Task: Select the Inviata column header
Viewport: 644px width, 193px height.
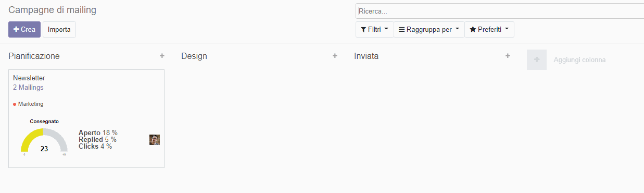Action: tap(366, 56)
